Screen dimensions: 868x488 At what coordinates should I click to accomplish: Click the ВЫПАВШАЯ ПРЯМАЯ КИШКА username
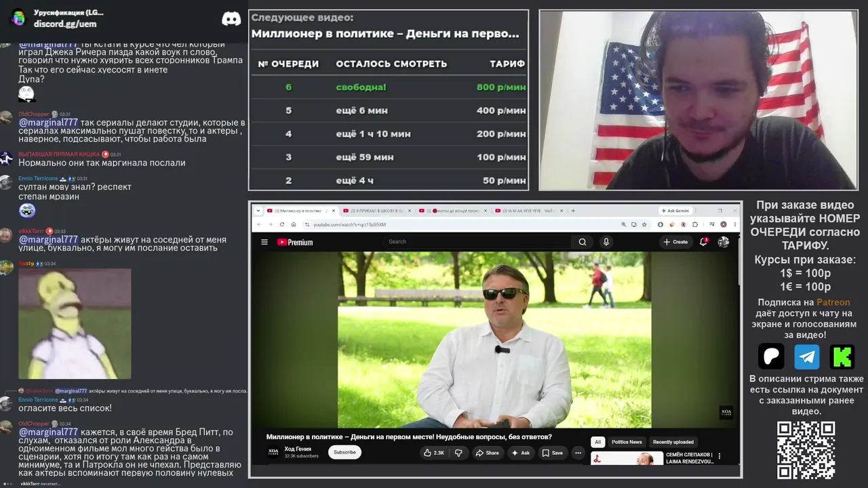(59, 154)
